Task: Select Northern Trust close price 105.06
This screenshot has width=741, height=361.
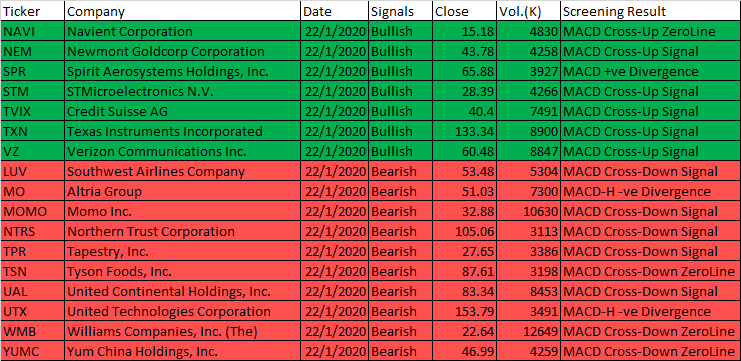Action: 465,232
